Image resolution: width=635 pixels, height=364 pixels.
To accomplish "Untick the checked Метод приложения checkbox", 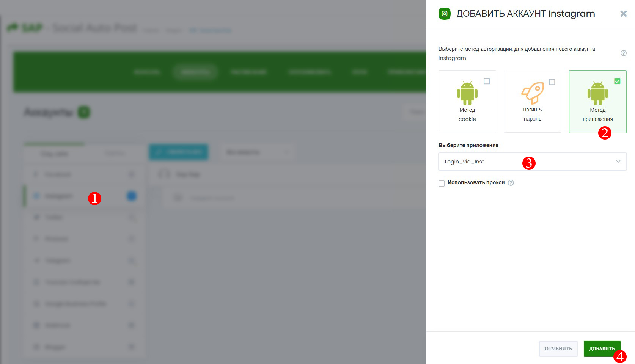I will (617, 81).
